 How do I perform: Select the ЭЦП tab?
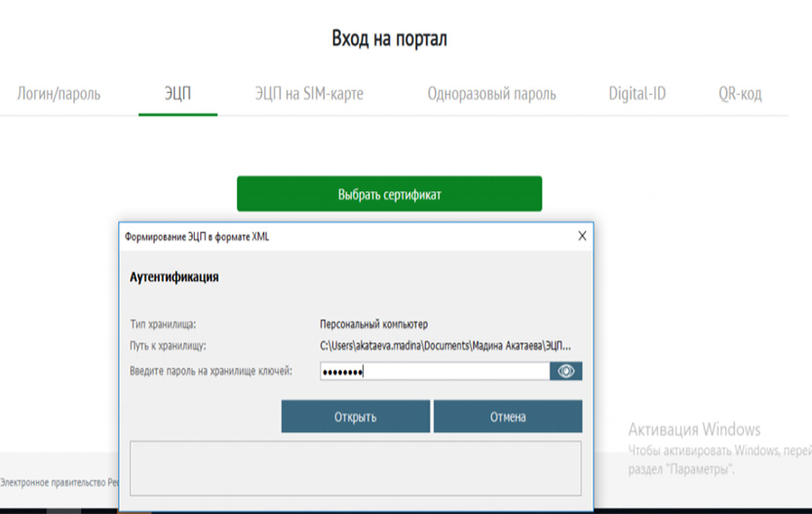[x=177, y=95]
